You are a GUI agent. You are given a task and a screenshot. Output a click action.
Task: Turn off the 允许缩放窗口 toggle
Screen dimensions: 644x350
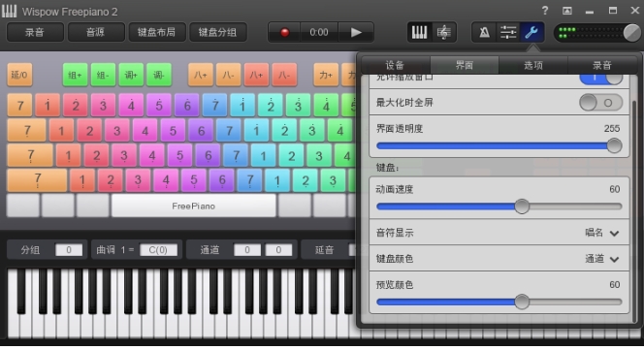pyautogui.click(x=601, y=78)
